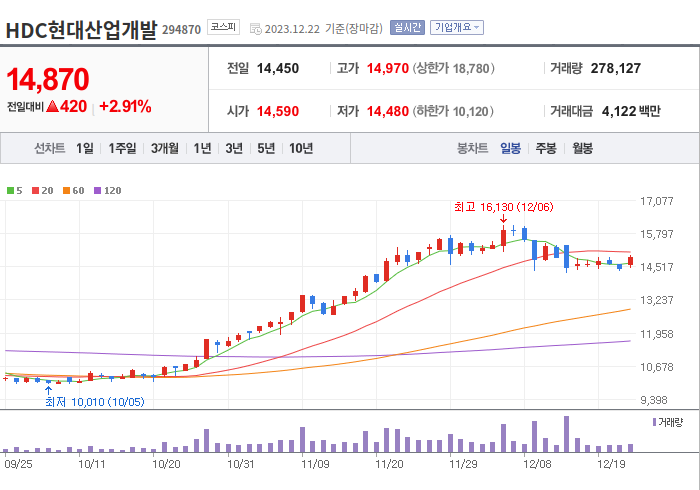Click the +2.91% change value
Viewport: 700px width, 490px height.
coord(125,107)
